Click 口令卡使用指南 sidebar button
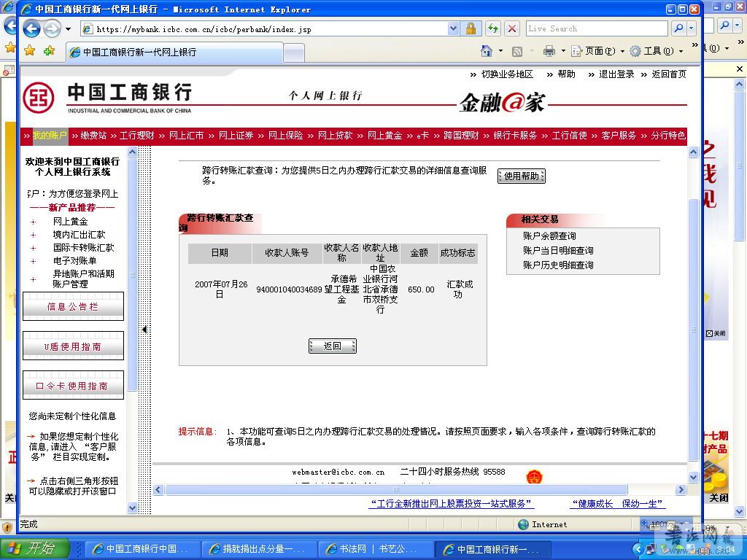 click(74, 385)
